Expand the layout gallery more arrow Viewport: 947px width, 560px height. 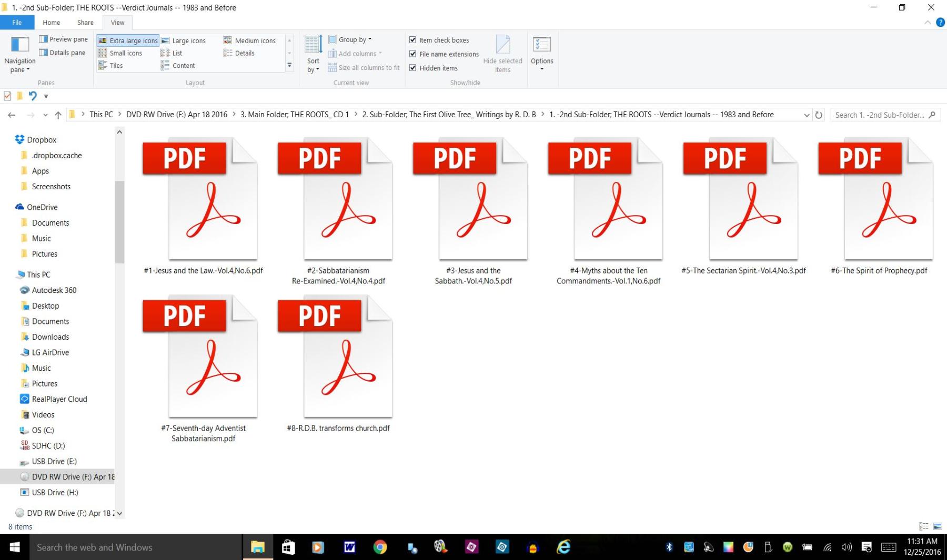click(x=289, y=66)
